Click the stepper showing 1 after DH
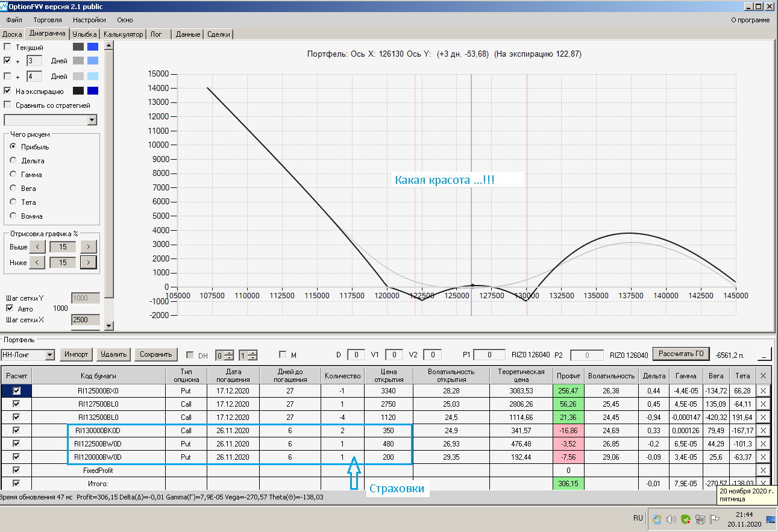778x532 pixels. click(x=248, y=355)
